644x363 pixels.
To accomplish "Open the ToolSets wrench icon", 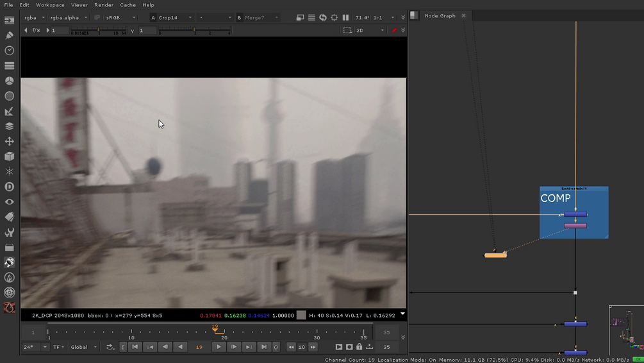I will (x=9, y=232).
